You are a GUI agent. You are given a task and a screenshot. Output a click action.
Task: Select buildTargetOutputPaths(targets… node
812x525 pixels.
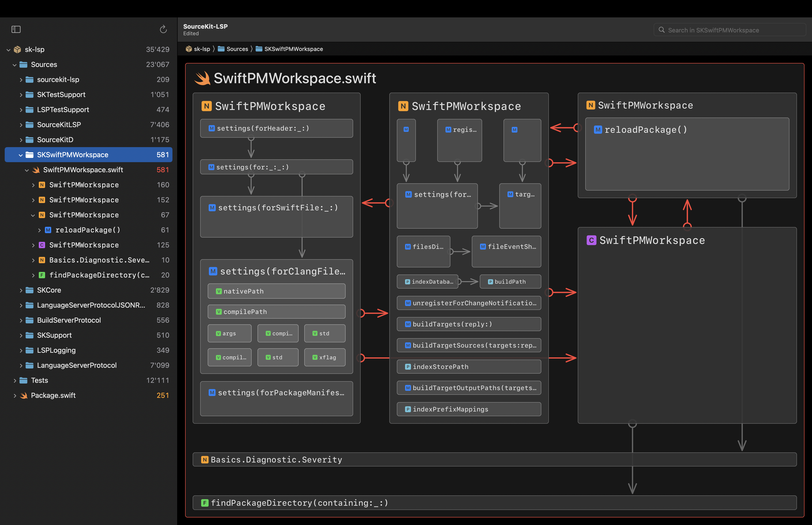point(469,388)
